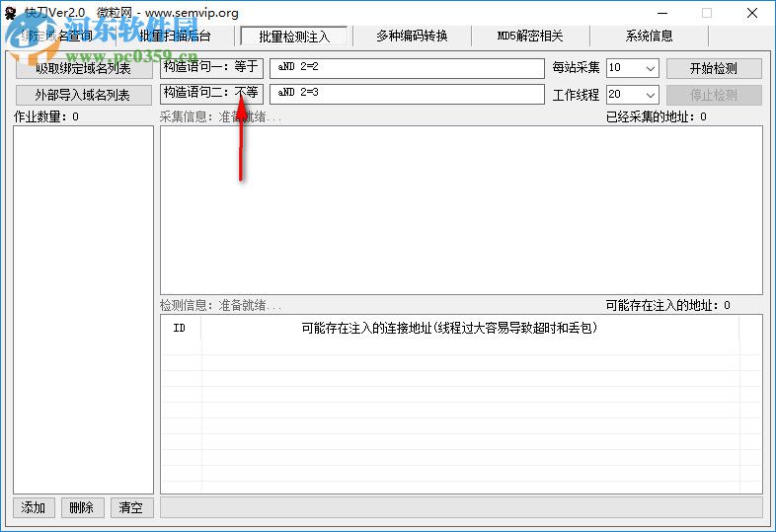Focus the 'aND 2=3' statement field

click(x=407, y=94)
